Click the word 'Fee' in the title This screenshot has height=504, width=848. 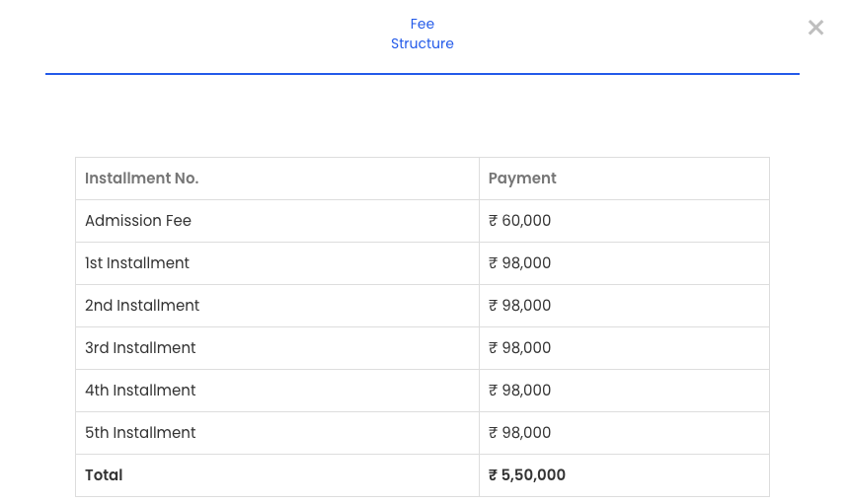(x=423, y=24)
